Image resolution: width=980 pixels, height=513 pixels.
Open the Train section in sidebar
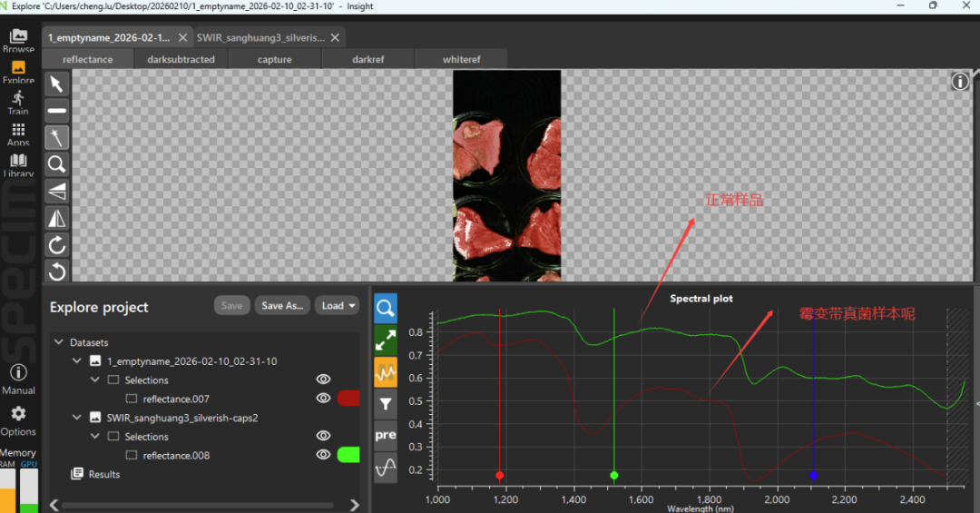(18, 103)
